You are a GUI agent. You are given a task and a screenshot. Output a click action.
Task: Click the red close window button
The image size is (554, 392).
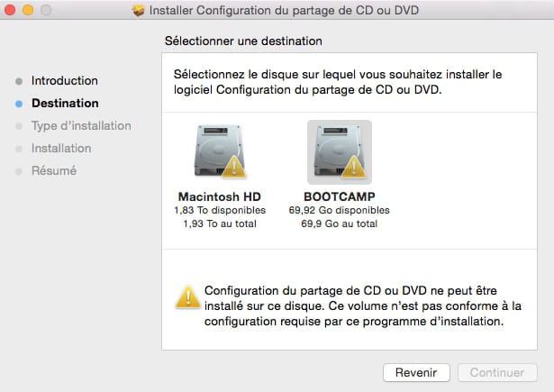tap(10, 10)
